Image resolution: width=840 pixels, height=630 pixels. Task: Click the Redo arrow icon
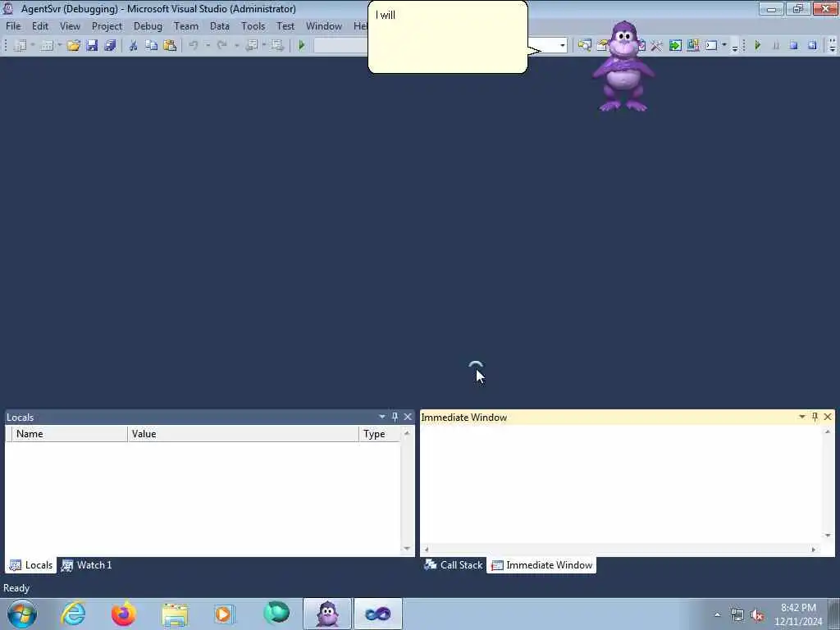pyautogui.click(x=221, y=46)
